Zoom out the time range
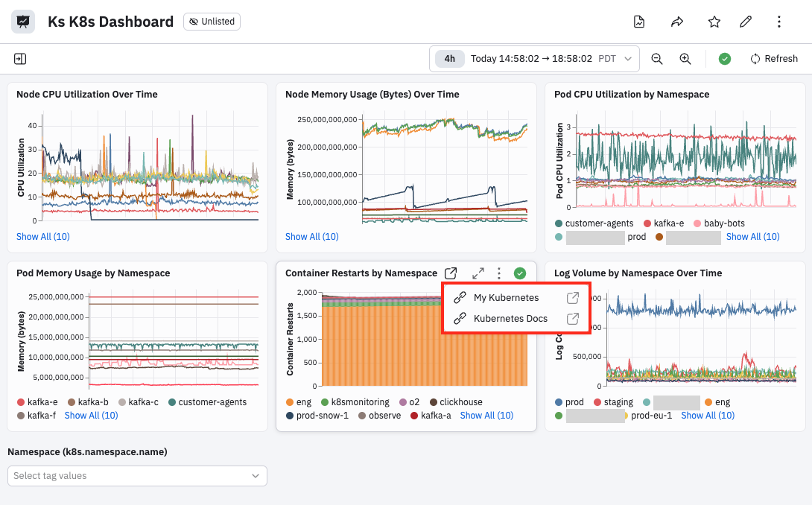 coord(657,59)
